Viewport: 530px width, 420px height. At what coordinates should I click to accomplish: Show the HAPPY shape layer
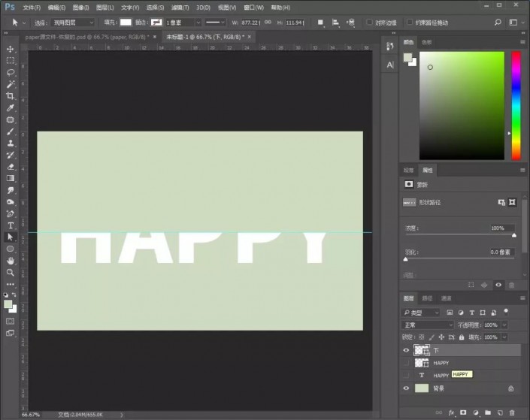point(406,363)
